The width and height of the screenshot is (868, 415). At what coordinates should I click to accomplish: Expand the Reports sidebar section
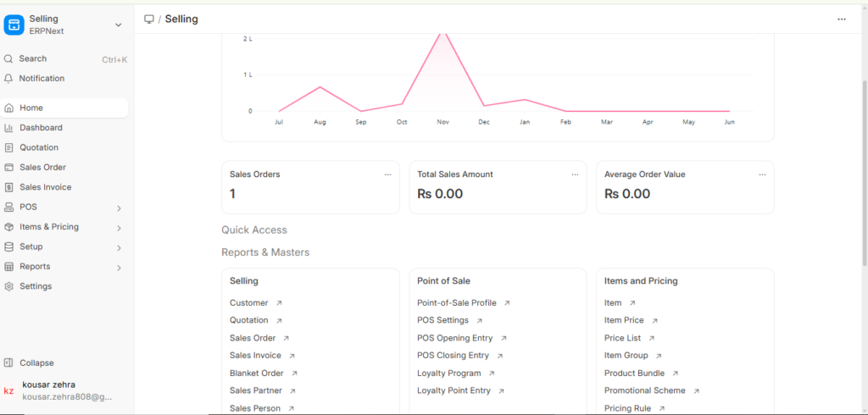pyautogui.click(x=119, y=268)
